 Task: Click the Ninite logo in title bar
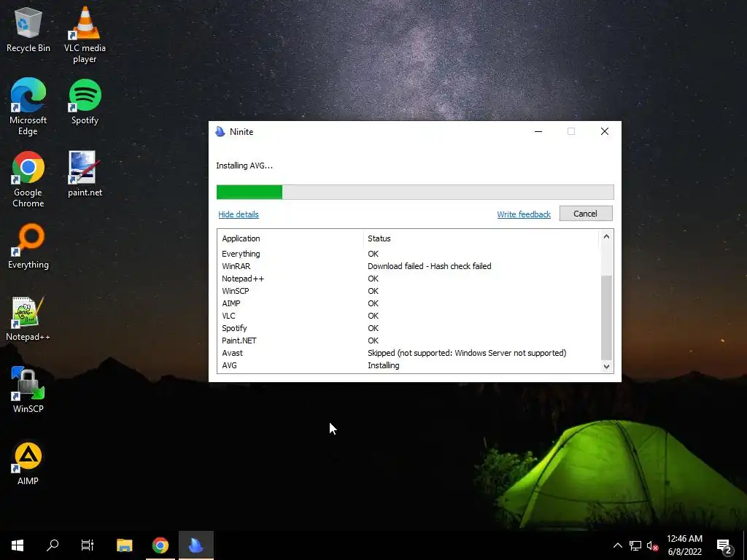(220, 132)
